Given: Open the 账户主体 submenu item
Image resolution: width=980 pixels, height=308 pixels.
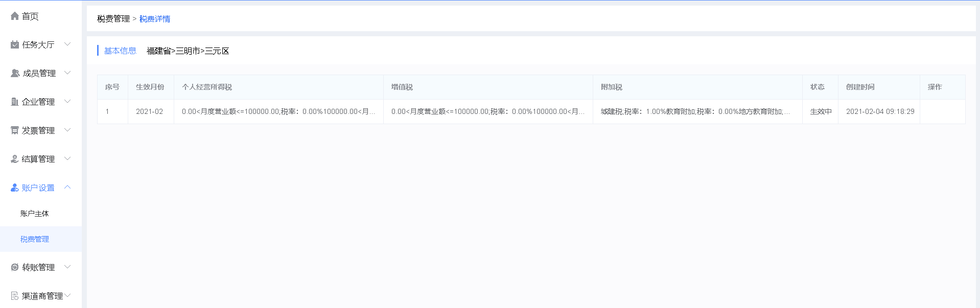Looking at the screenshot, I should 35,214.
